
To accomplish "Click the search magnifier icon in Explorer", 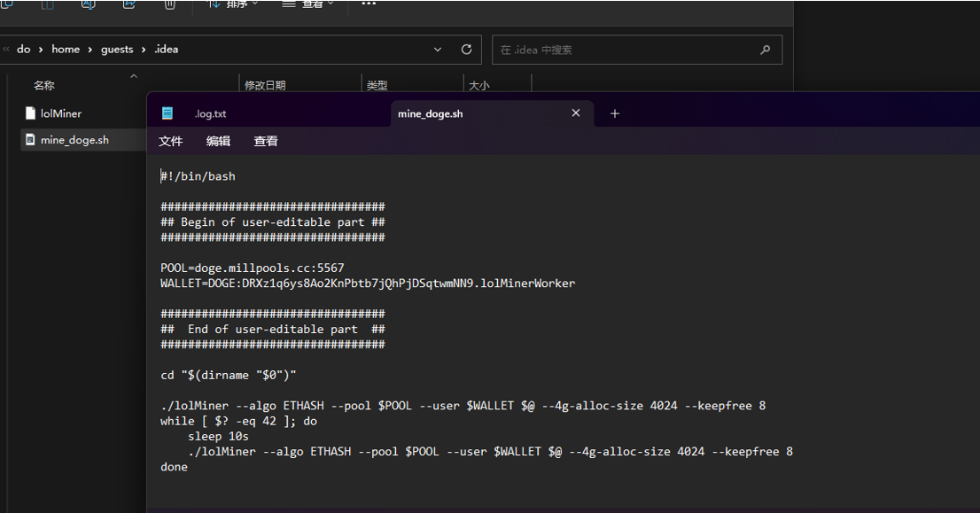I will pyautogui.click(x=765, y=50).
